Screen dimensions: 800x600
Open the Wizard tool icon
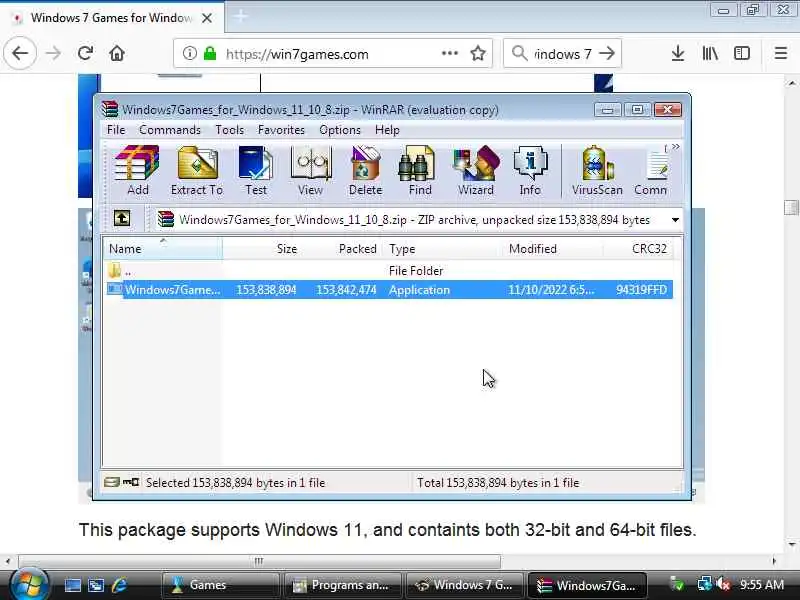[476, 170]
